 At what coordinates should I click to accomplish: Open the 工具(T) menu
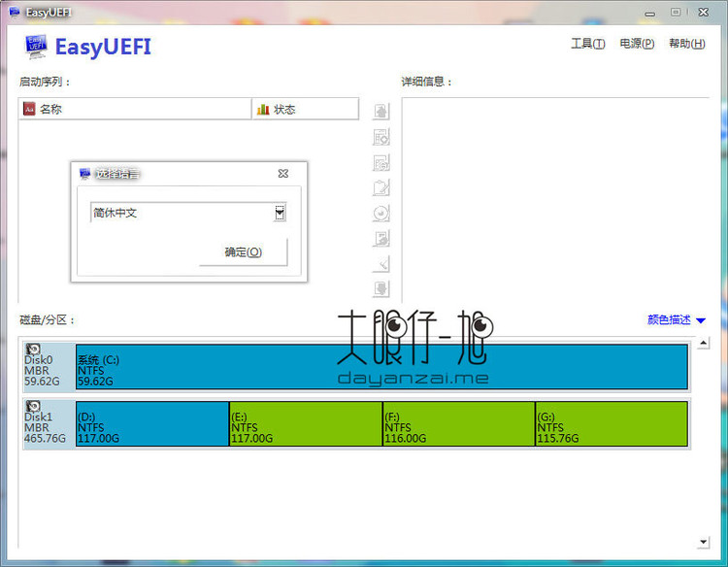[587, 44]
